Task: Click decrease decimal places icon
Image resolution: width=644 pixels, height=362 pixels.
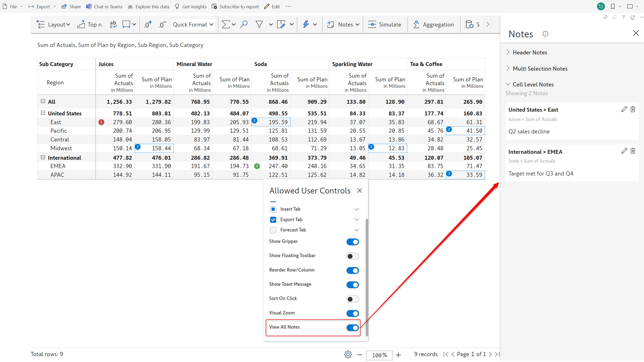Action: click(x=162, y=25)
